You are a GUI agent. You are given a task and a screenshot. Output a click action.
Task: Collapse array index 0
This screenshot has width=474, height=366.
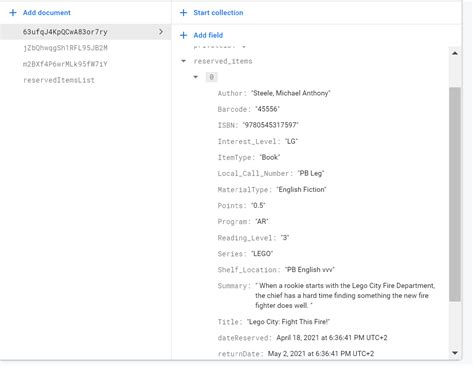(x=196, y=77)
